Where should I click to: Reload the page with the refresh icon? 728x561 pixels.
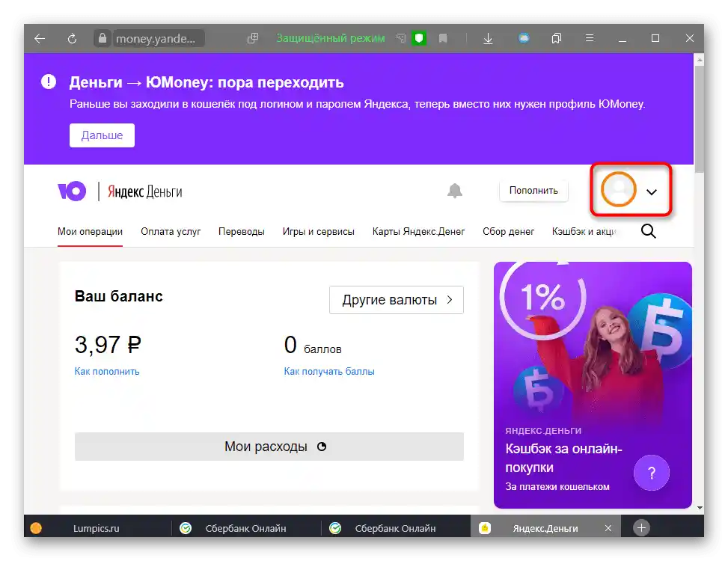pos(72,38)
